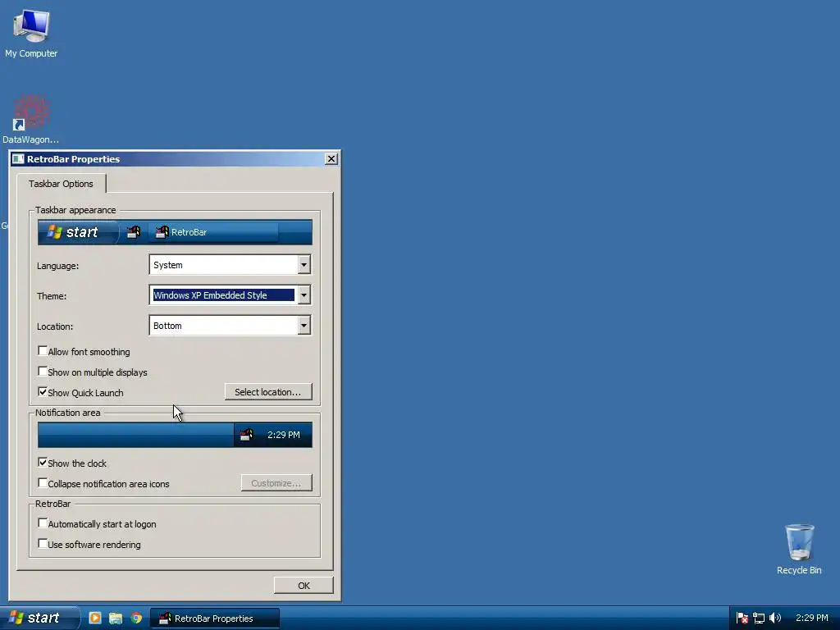Viewport: 840px width, 630px height.
Task: Click the Select location... button
Action: 268,392
